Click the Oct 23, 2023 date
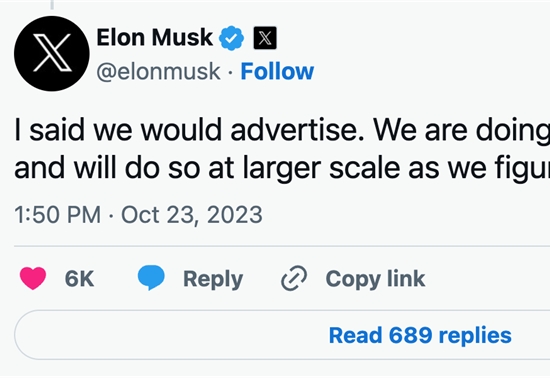Image resolution: width=550 pixels, height=378 pixels. [192, 215]
